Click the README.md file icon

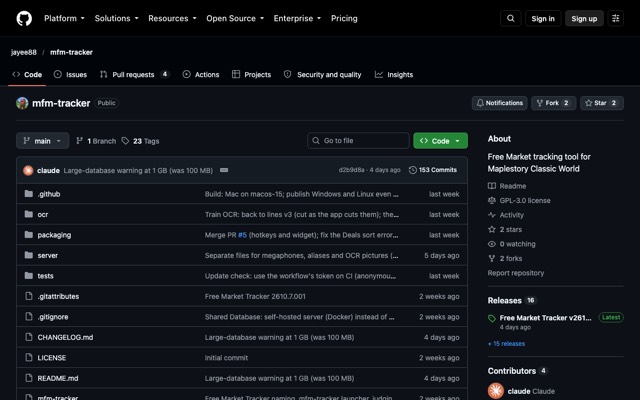click(x=29, y=378)
